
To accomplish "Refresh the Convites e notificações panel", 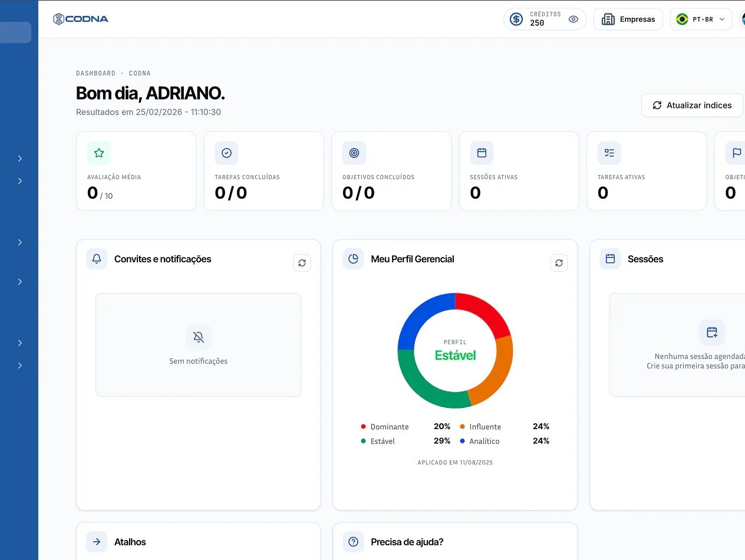I will tap(302, 263).
